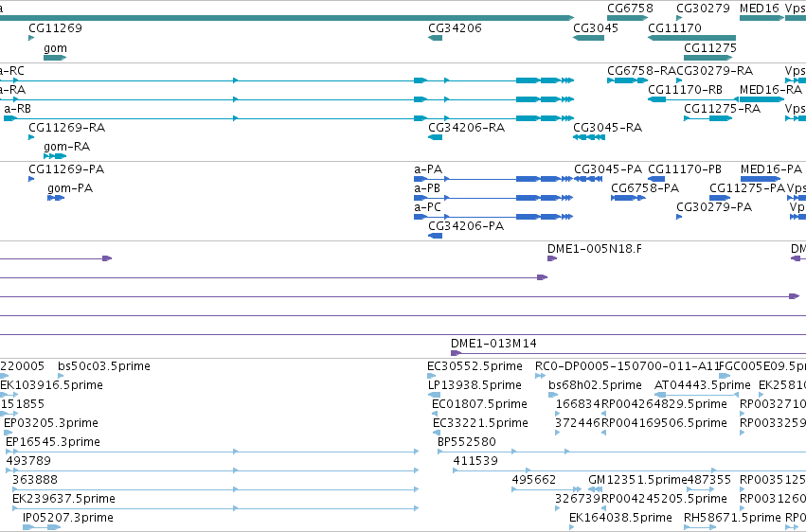806x532 pixels.
Task: Select the CG3045-PA protein
Action: coord(588,179)
